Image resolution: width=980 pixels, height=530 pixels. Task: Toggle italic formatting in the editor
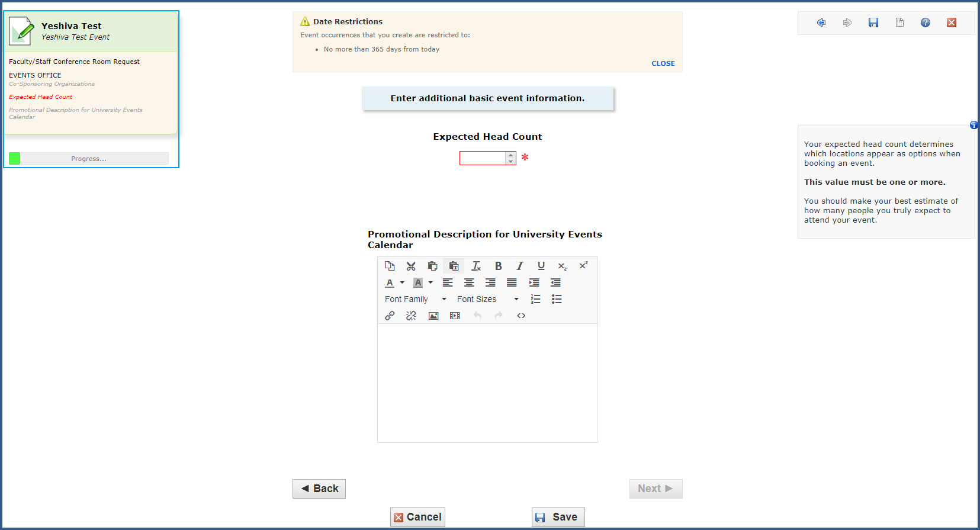519,266
